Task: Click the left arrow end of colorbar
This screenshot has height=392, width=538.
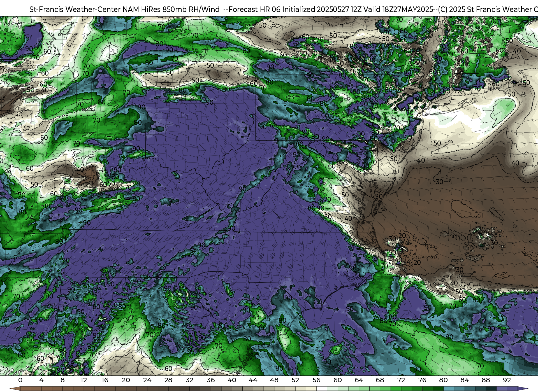Action: pyautogui.click(x=15, y=389)
